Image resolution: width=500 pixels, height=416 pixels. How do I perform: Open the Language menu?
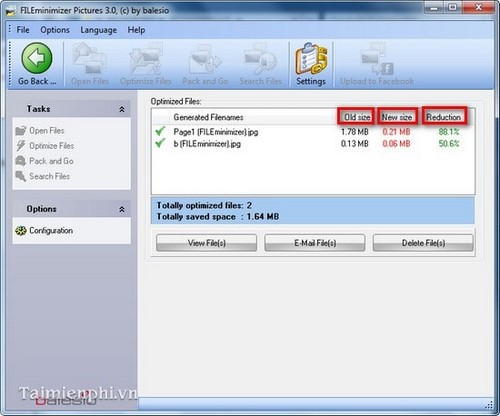pos(99,30)
